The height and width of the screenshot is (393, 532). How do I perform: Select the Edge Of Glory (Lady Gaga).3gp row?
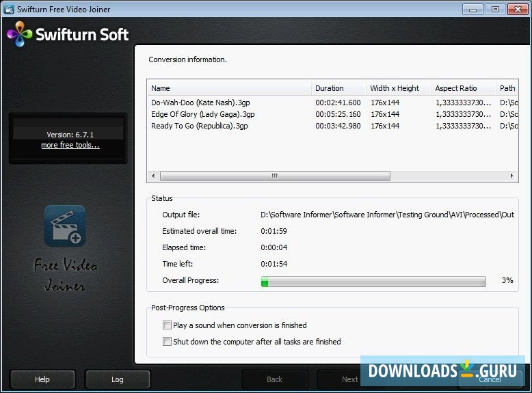point(332,114)
